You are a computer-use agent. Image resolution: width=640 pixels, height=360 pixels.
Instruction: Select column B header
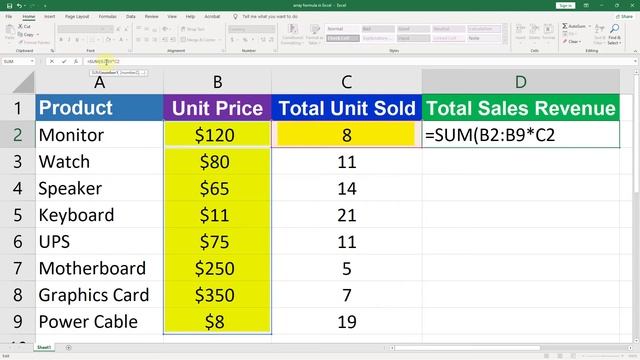[218, 82]
